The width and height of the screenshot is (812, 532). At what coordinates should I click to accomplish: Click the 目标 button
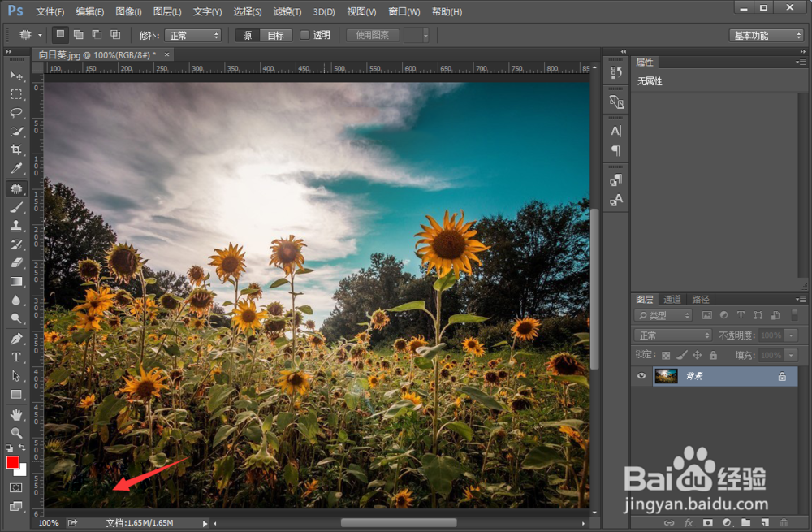click(275, 35)
